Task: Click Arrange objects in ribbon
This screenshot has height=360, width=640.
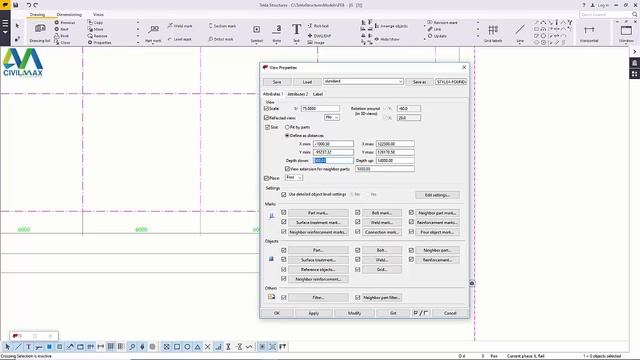Action: pos(391,26)
